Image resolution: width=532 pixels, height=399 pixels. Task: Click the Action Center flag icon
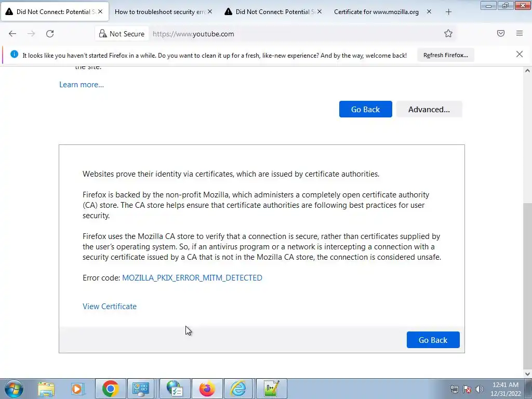(x=467, y=389)
